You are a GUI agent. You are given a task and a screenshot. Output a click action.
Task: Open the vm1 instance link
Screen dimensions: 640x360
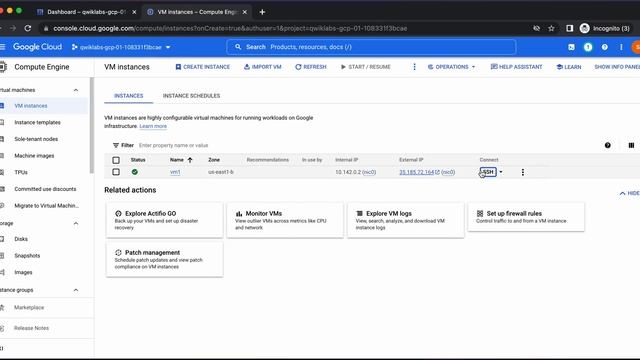(175, 172)
